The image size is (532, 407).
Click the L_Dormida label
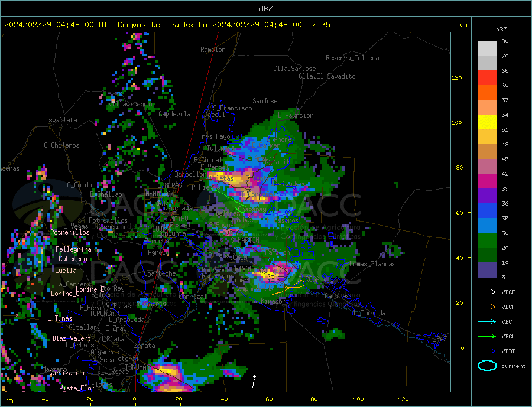click(370, 313)
